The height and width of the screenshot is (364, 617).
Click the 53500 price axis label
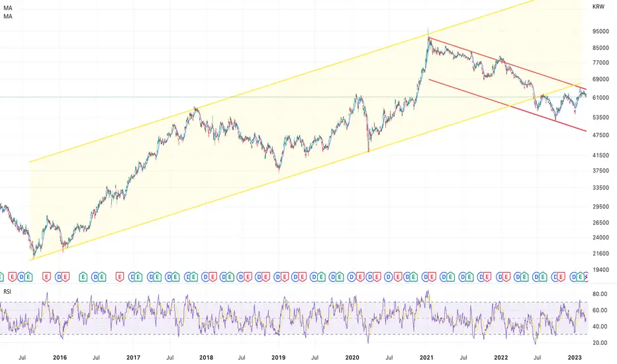[601, 117]
